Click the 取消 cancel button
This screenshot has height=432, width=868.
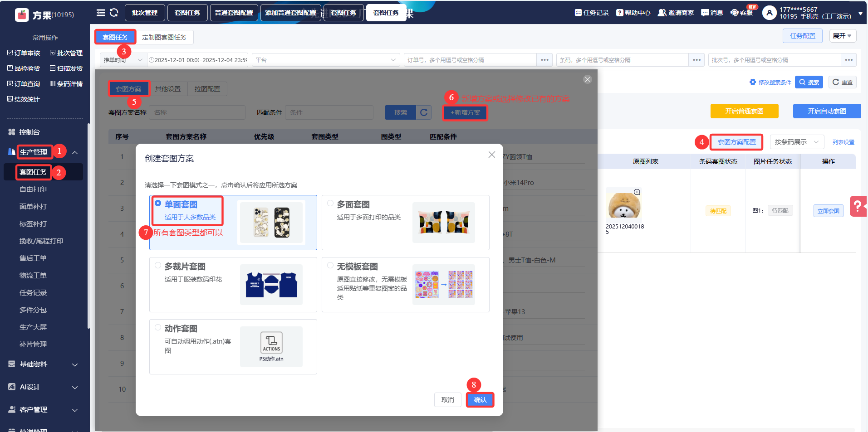tap(448, 400)
